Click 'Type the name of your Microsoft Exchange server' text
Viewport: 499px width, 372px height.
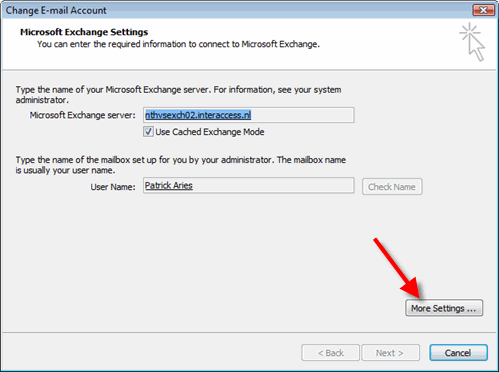[x=178, y=95]
